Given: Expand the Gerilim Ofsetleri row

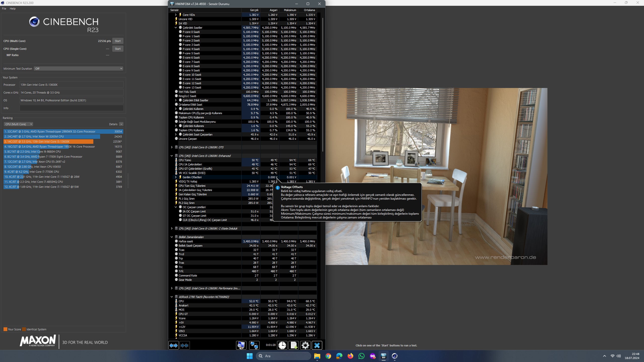Looking at the screenshot, I should [x=176, y=177].
